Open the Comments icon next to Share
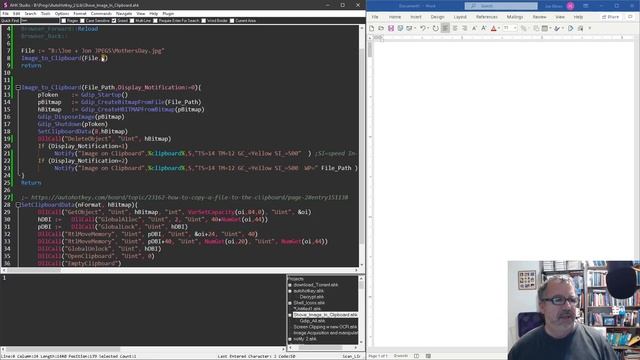This screenshot has width=640, height=360. pos(631,17)
